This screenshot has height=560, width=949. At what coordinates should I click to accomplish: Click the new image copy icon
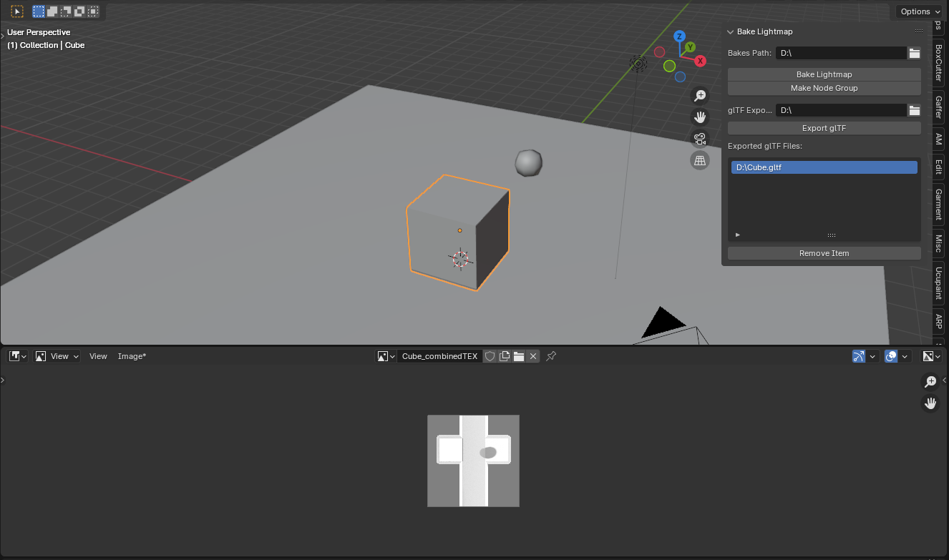click(505, 356)
